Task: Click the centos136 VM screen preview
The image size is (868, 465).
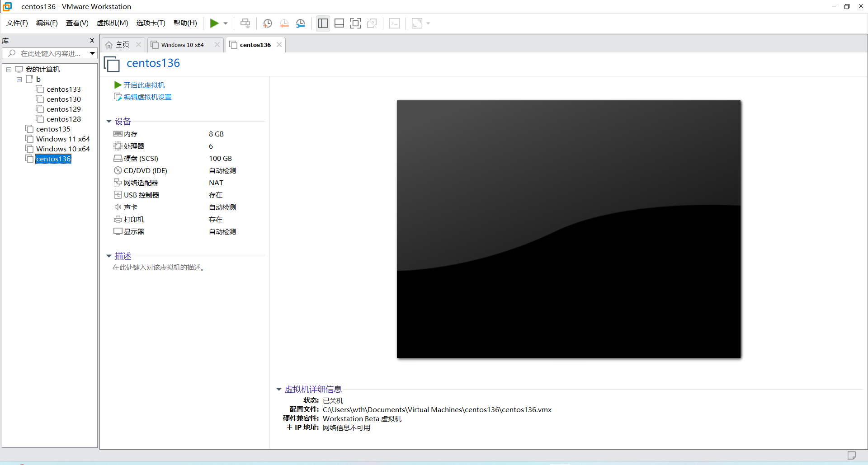Action: [x=569, y=229]
